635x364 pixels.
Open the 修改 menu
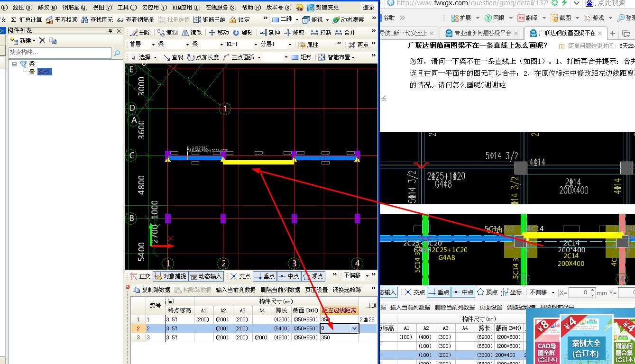point(47,8)
